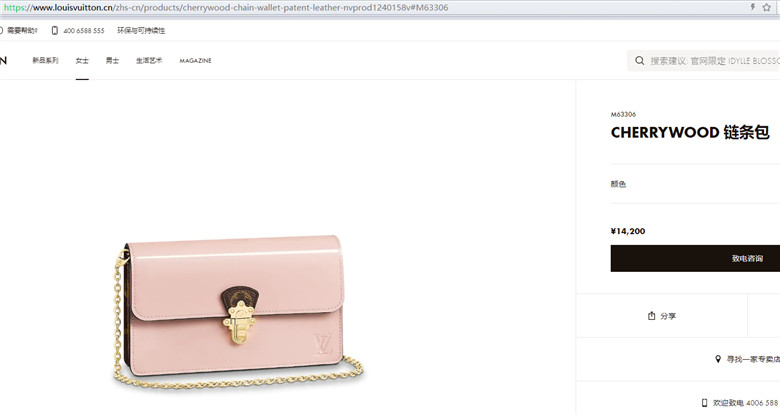The width and height of the screenshot is (780, 415).
Task: Click the phone icon beside 400 6588 555
Action: (55, 30)
